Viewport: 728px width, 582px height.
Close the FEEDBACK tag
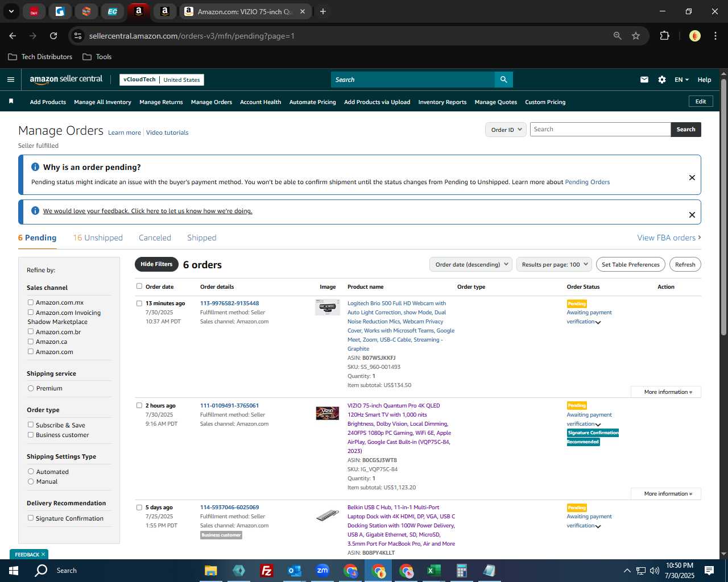(43, 554)
